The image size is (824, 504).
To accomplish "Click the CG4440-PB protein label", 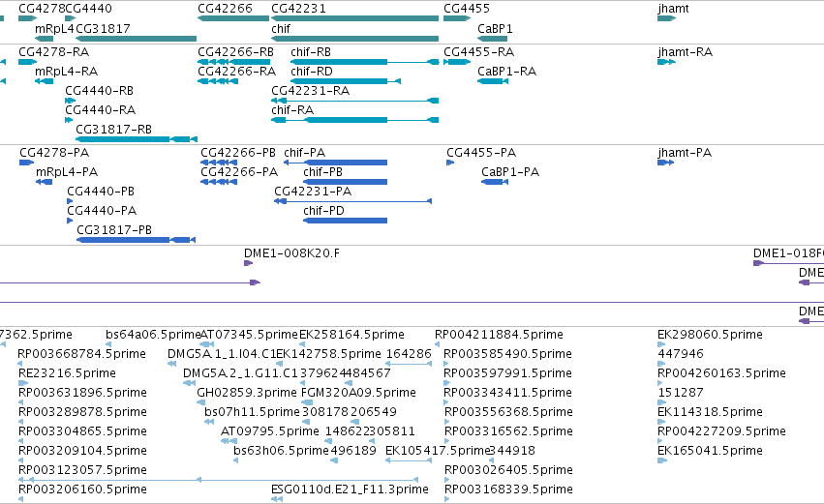I will [101, 192].
